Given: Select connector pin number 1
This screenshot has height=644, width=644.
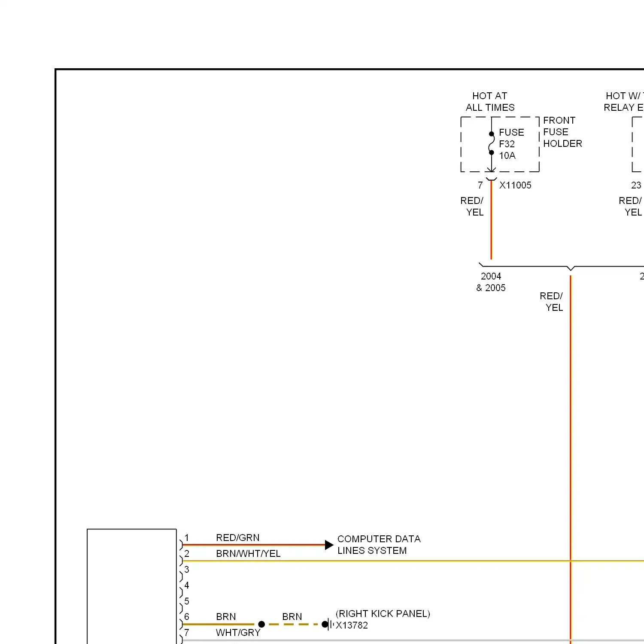Looking at the screenshot, I should tap(187, 538).
